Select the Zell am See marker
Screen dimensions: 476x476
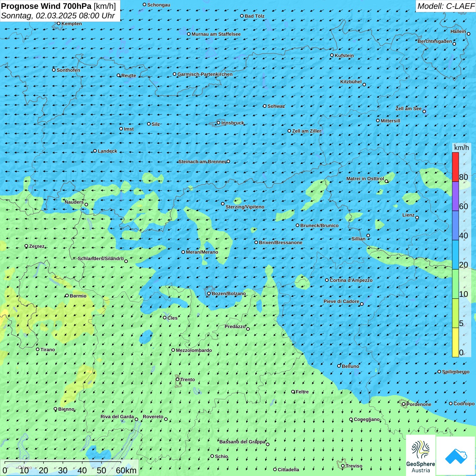point(424,111)
